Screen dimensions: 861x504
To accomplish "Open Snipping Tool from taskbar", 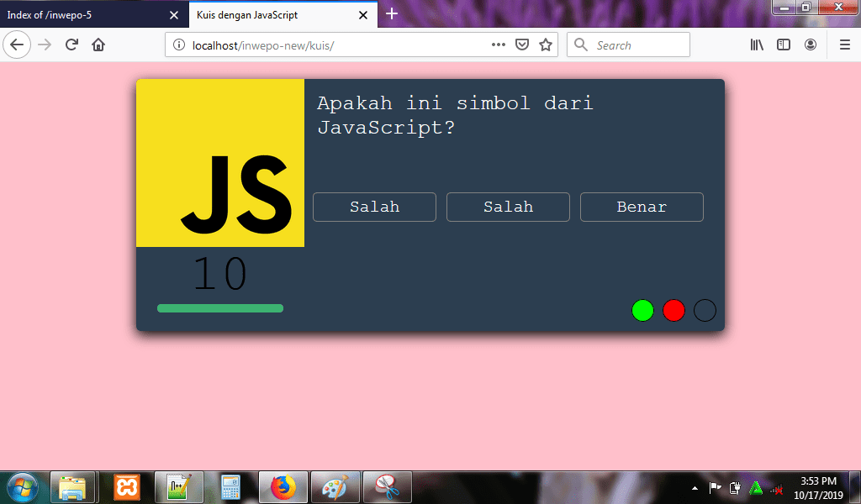I will pos(387,487).
